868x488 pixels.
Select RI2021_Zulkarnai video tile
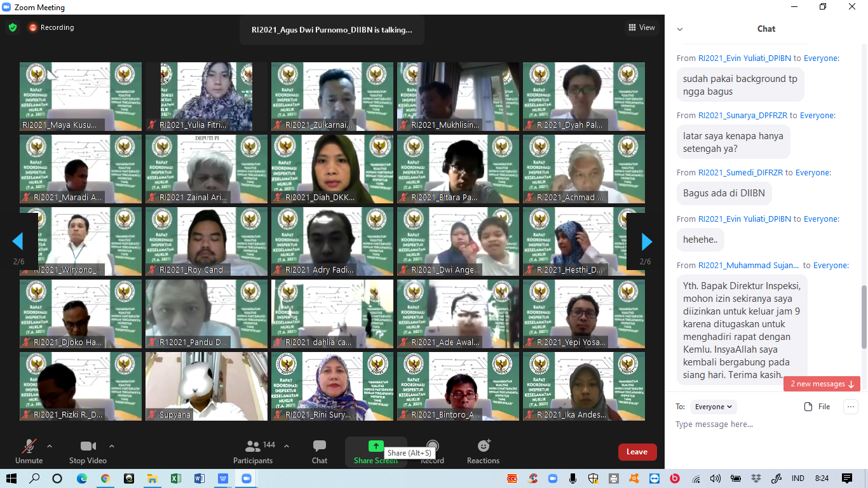pyautogui.click(x=332, y=97)
